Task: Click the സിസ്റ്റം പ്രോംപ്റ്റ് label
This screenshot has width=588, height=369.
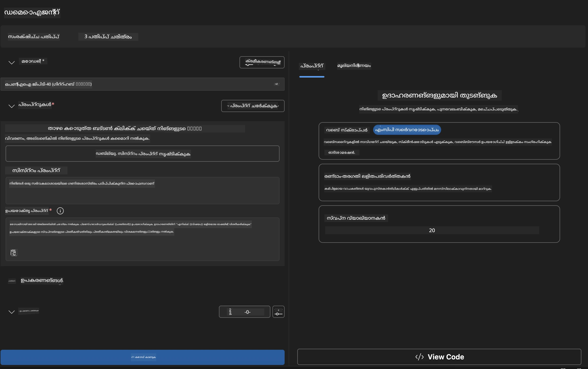Action: pos(36,171)
